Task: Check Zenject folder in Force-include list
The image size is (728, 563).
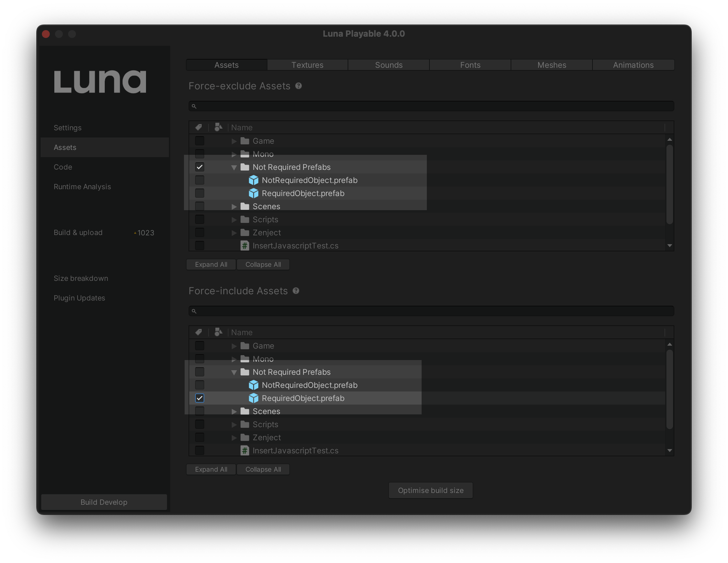Action: click(200, 437)
